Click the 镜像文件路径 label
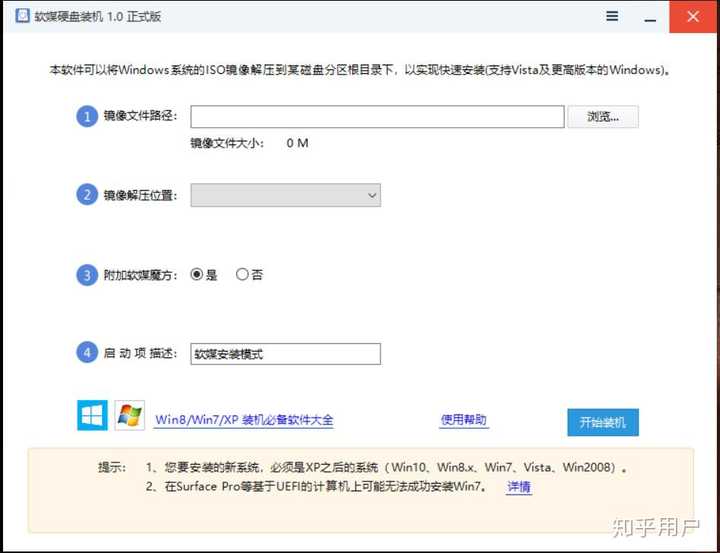The width and height of the screenshot is (720, 553). 141,116
